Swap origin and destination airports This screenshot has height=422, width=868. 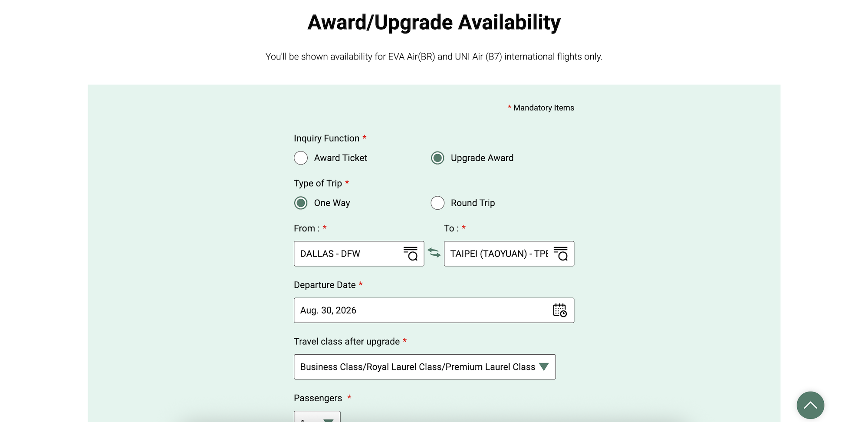coord(434,253)
